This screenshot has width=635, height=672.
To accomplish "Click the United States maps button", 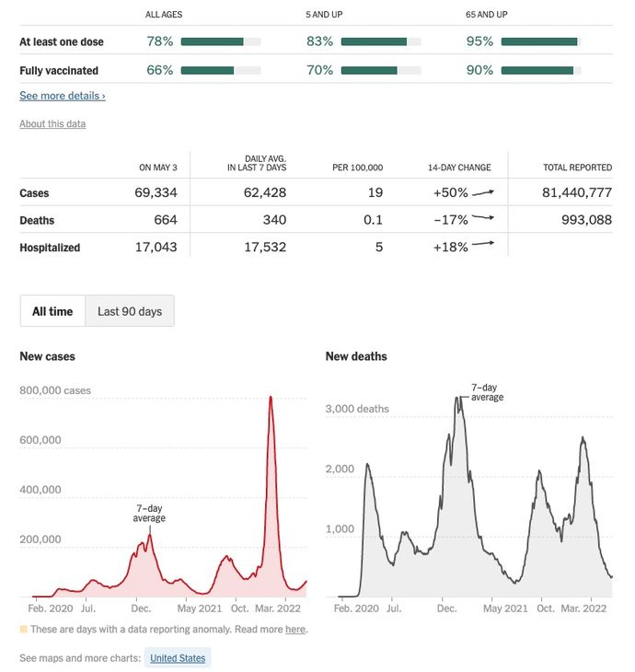I will [179, 657].
